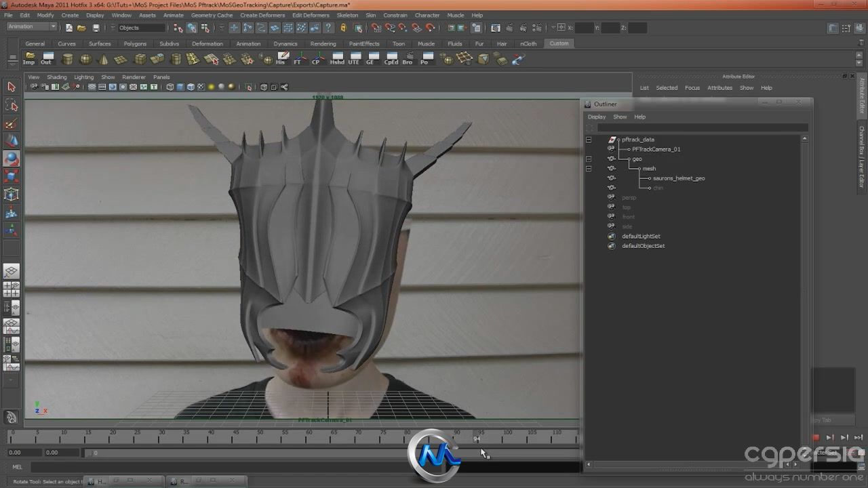Open Outliner Display menu
This screenshot has width=868, height=488.
(x=597, y=117)
